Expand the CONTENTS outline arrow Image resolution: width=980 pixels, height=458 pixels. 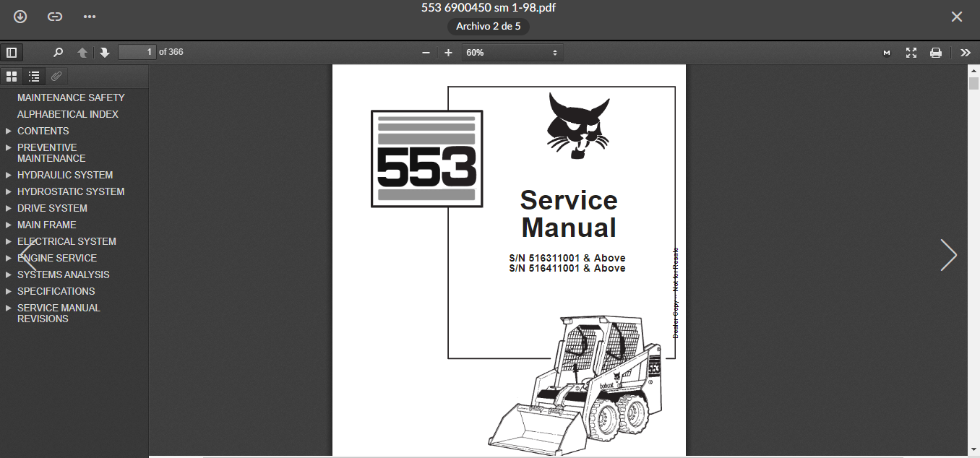click(9, 131)
